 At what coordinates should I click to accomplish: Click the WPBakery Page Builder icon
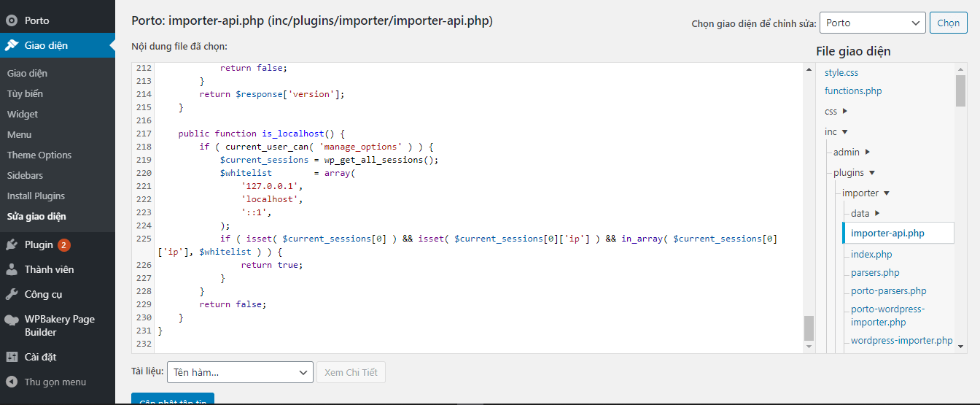(12, 320)
